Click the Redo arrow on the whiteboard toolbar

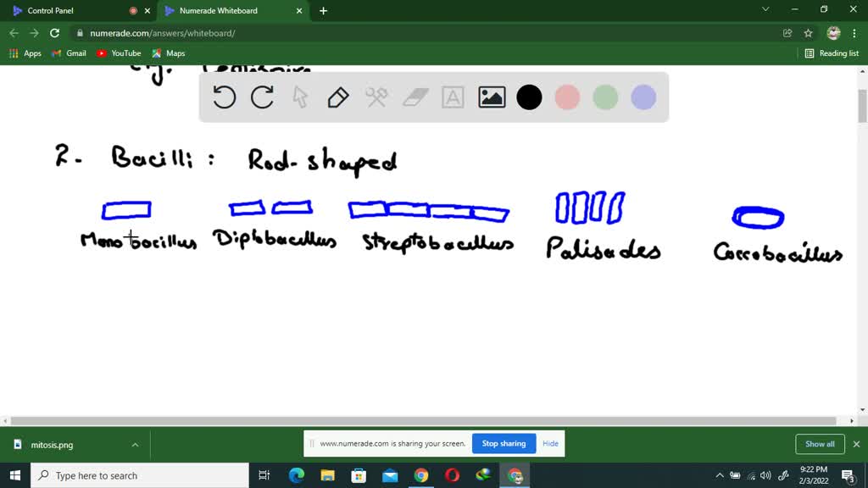pyautogui.click(x=262, y=97)
